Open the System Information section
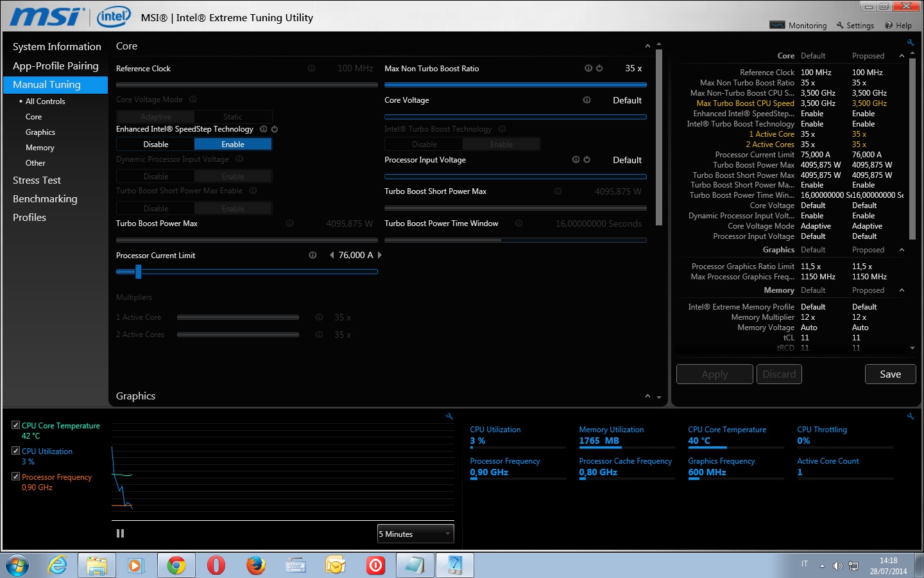Image resolution: width=924 pixels, height=578 pixels. tap(57, 47)
